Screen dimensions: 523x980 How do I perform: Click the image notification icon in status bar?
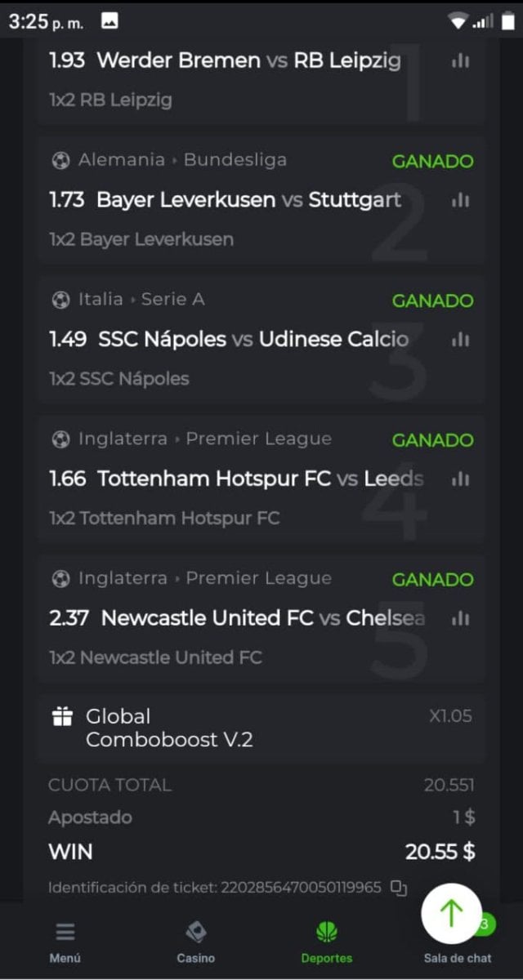[x=110, y=22]
